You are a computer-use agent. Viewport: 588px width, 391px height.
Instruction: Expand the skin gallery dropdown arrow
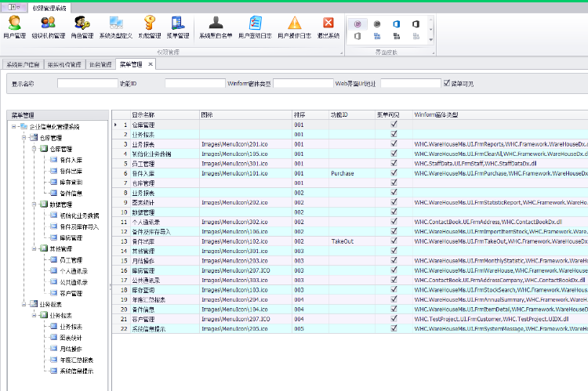(x=431, y=39)
